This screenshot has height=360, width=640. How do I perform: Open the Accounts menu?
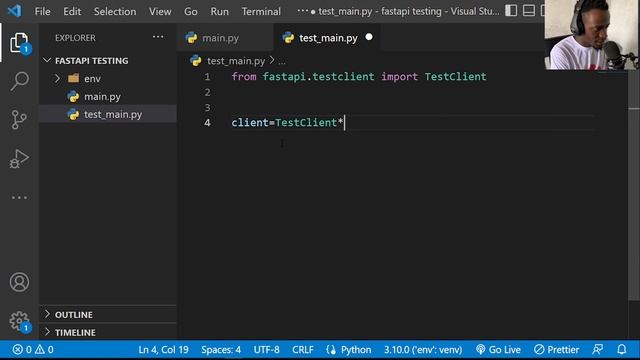19,282
